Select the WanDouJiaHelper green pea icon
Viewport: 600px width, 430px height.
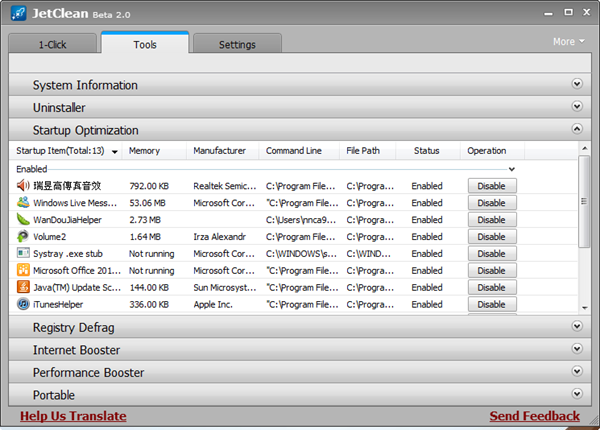(x=23, y=219)
